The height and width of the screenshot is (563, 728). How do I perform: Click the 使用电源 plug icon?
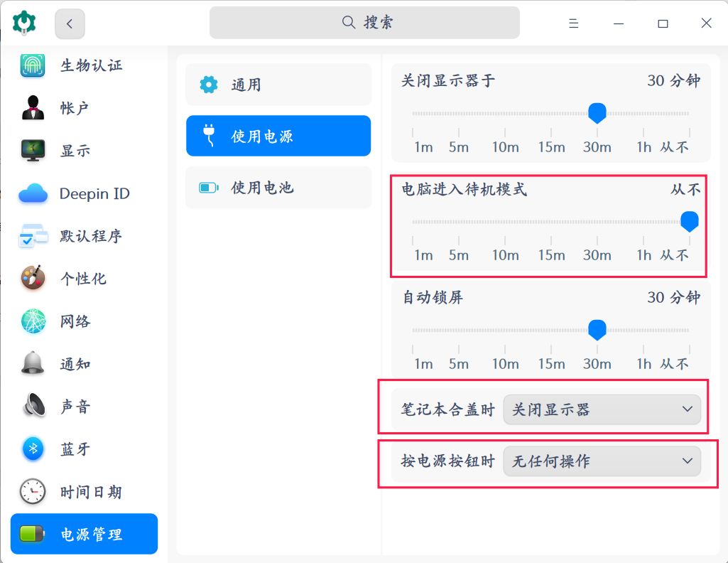[209, 136]
